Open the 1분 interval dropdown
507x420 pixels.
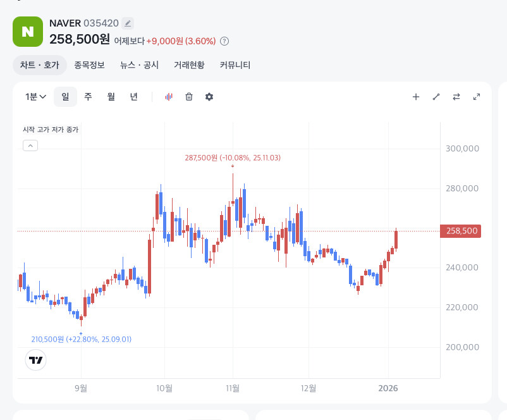tap(35, 97)
